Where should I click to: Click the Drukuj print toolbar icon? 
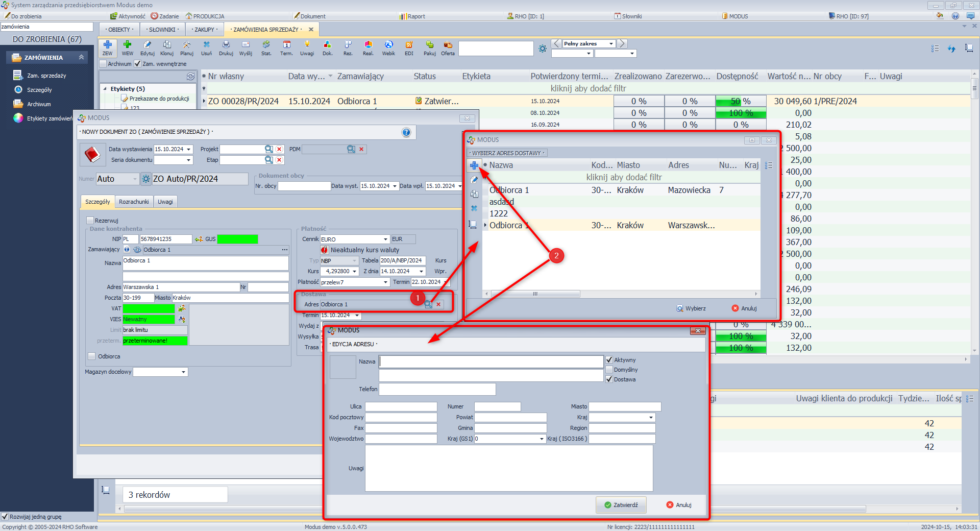point(226,47)
